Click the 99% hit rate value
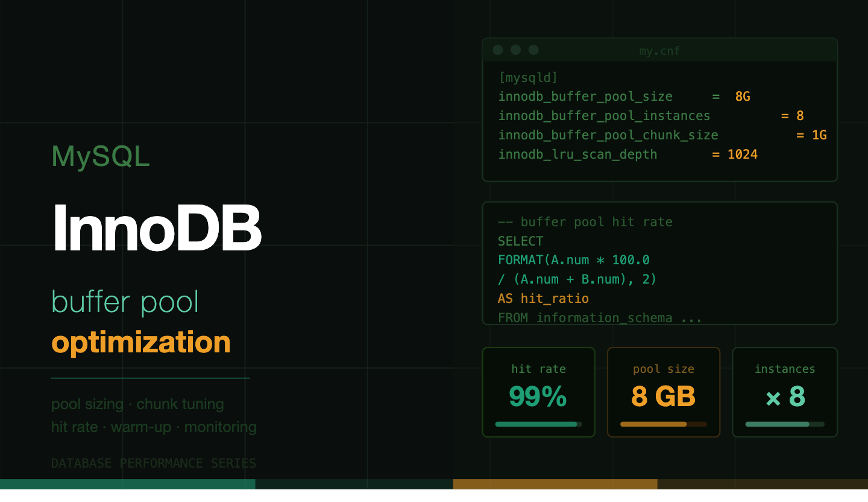868x502 pixels. click(x=538, y=396)
